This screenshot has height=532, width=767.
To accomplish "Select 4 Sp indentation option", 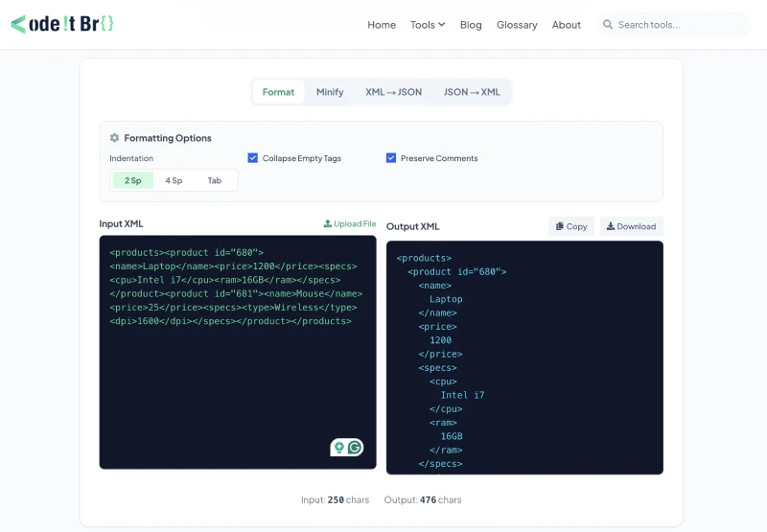I will [174, 180].
